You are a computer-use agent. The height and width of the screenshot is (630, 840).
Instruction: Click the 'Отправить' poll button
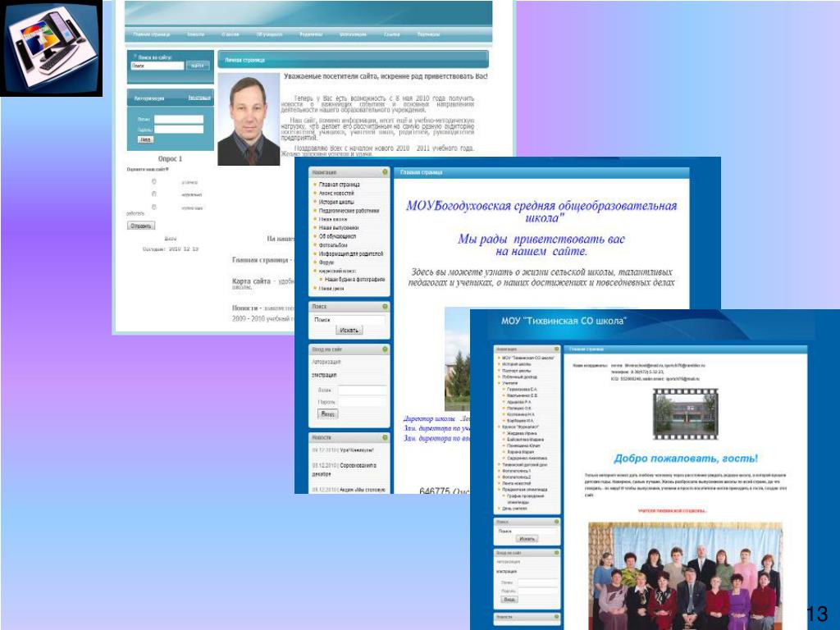[x=141, y=226]
